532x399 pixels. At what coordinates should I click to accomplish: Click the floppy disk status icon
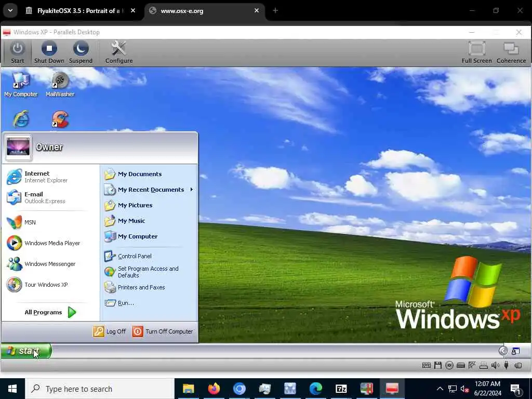point(437,365)
